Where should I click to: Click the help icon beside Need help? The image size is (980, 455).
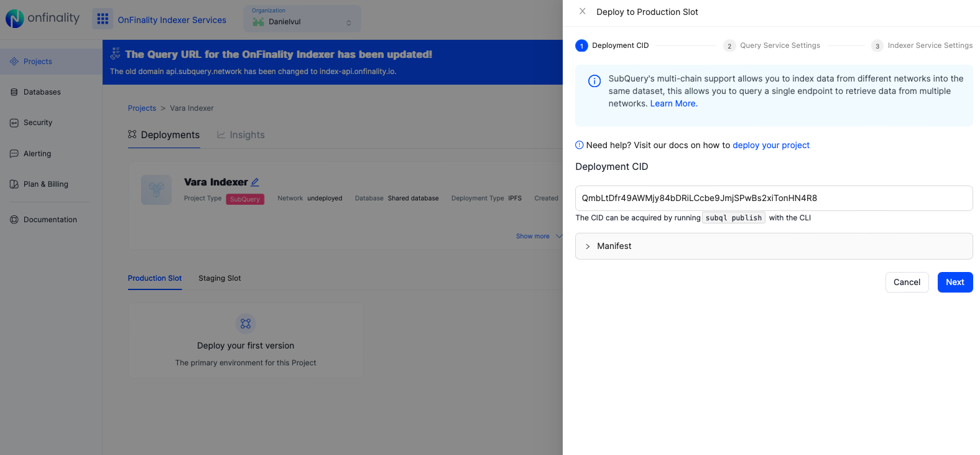pyautogui.click(x=580, y=145)
